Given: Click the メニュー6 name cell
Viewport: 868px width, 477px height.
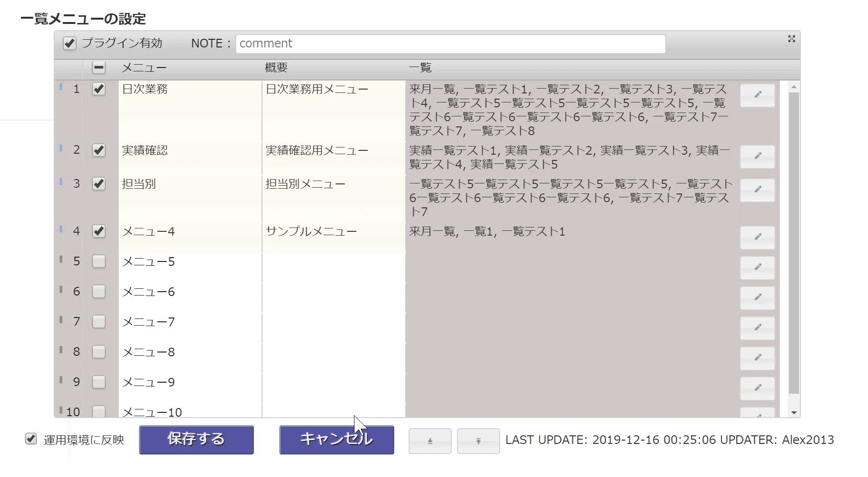Looking at the screenshot, I should click(x=190, y=298).
